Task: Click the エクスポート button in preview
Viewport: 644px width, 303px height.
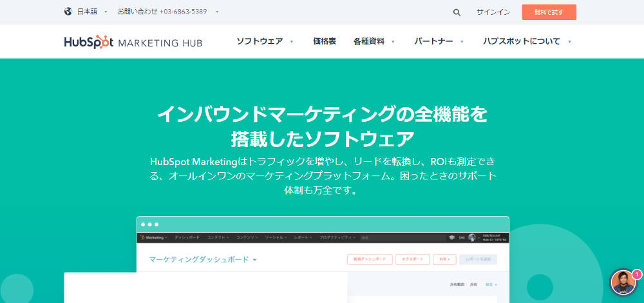Action: click(x=413, y=259)
